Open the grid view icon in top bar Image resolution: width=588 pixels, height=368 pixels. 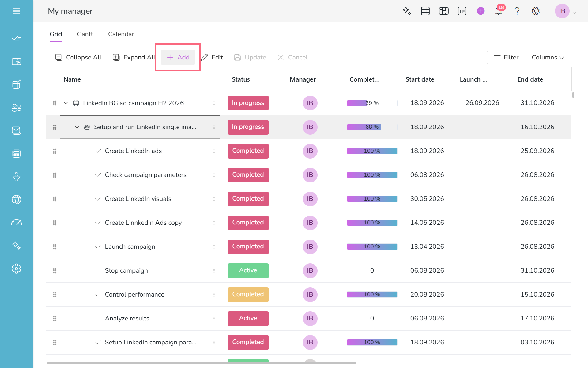click(x=425, y=11)
